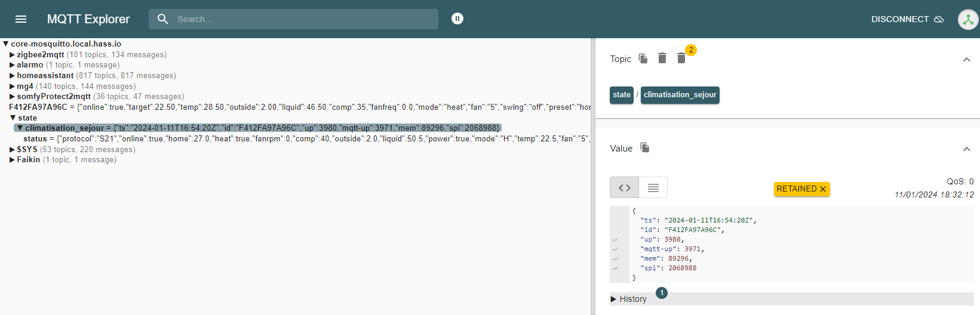The image size is (980, 315).
Task: Click the "ts" value line
Action: [698, 221]
